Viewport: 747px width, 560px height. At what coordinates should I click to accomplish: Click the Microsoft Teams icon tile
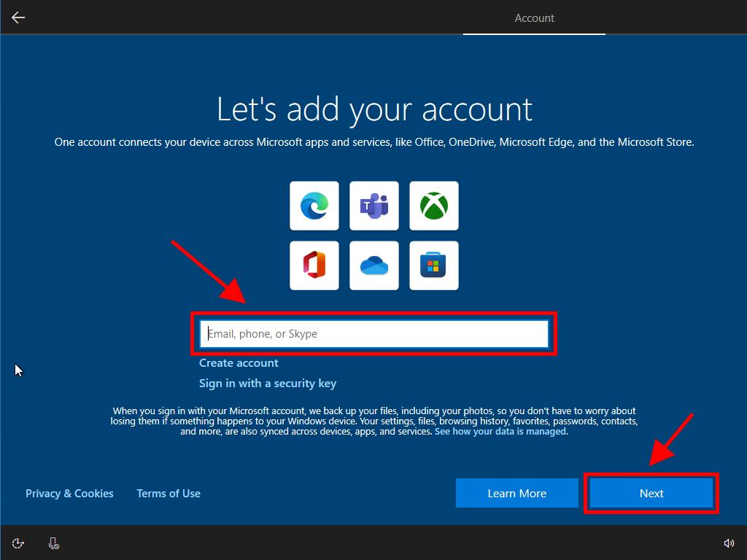374,206
